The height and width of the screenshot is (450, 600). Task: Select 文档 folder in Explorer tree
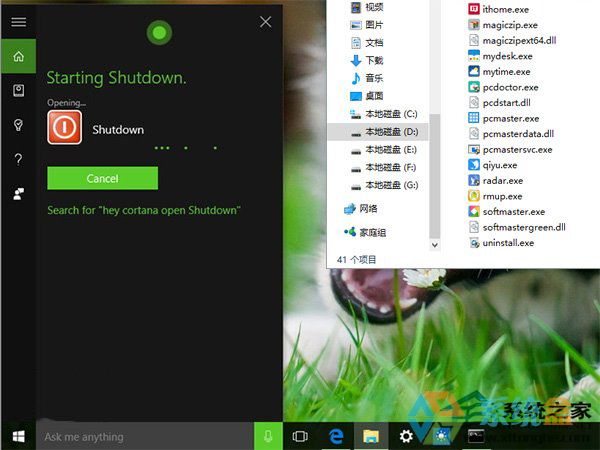coord(367,42)
